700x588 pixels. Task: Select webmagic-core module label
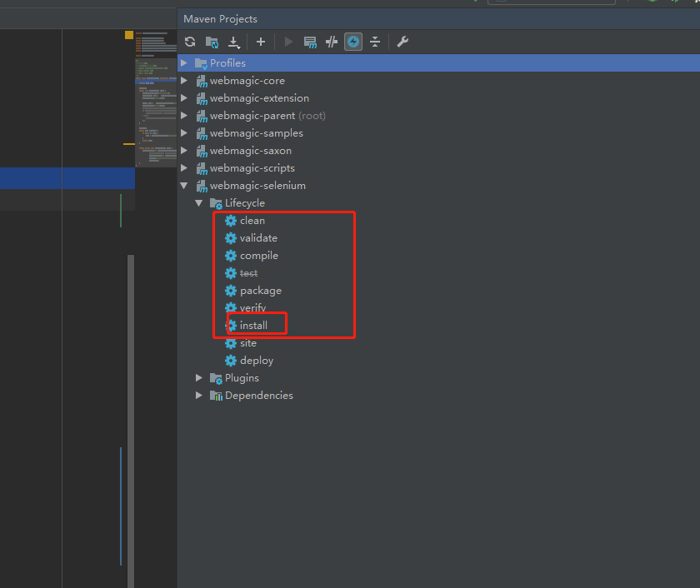tap(247, 81)
